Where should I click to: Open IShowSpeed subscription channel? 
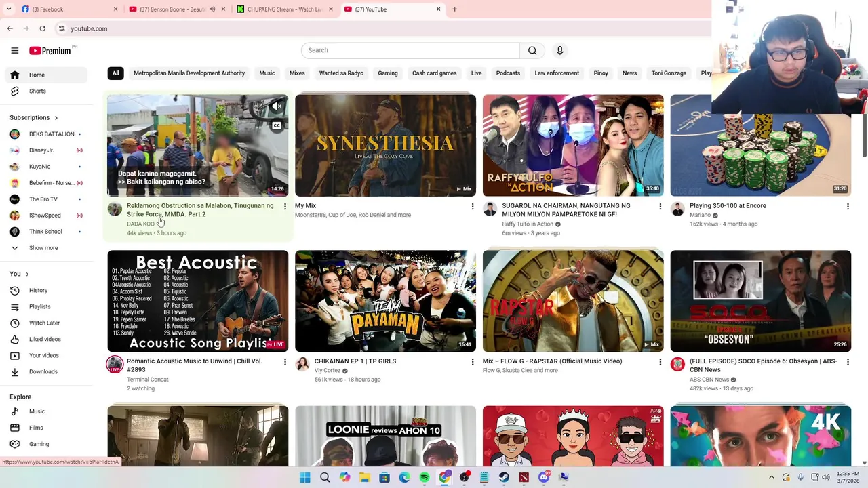pos(47,216)
